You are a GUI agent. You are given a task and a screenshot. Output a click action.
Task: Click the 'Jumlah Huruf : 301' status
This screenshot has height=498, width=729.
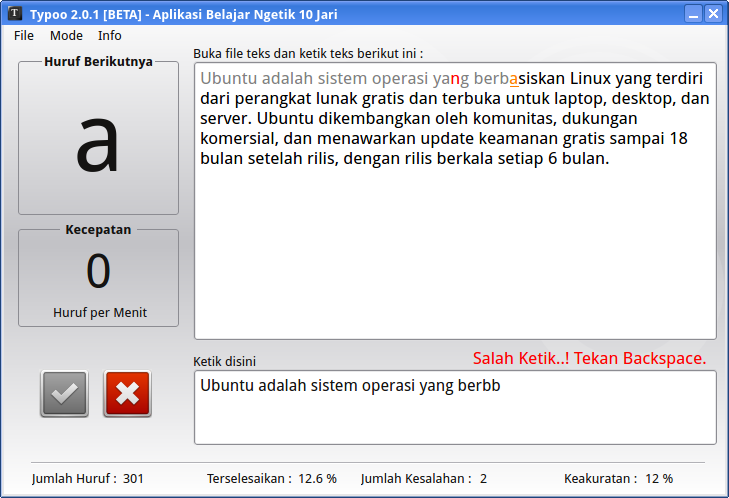point(88,479)
